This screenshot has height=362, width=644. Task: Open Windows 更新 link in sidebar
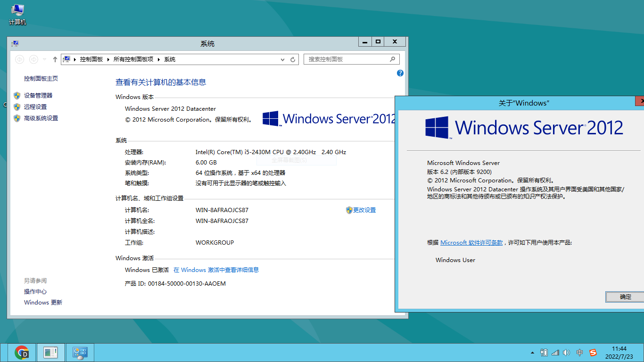coord(43,303)
